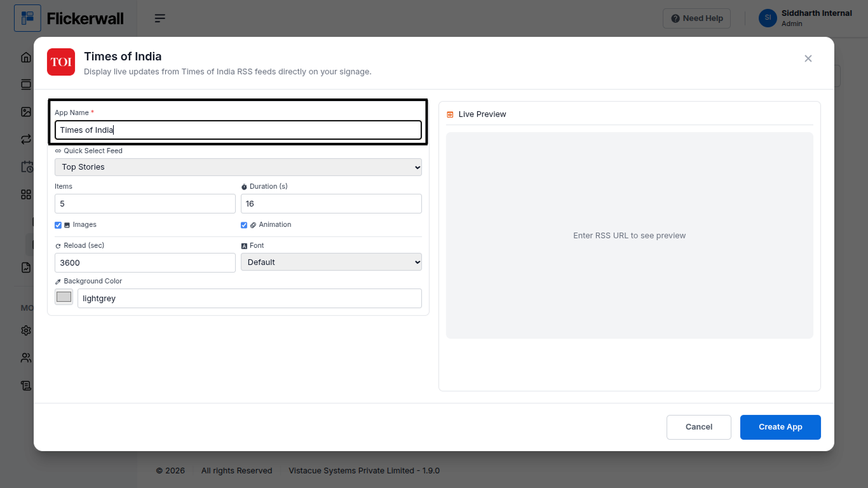868x488 pixels.
Task: Open the Logs scroll icon in sidebar
Action: click(26, 385)
